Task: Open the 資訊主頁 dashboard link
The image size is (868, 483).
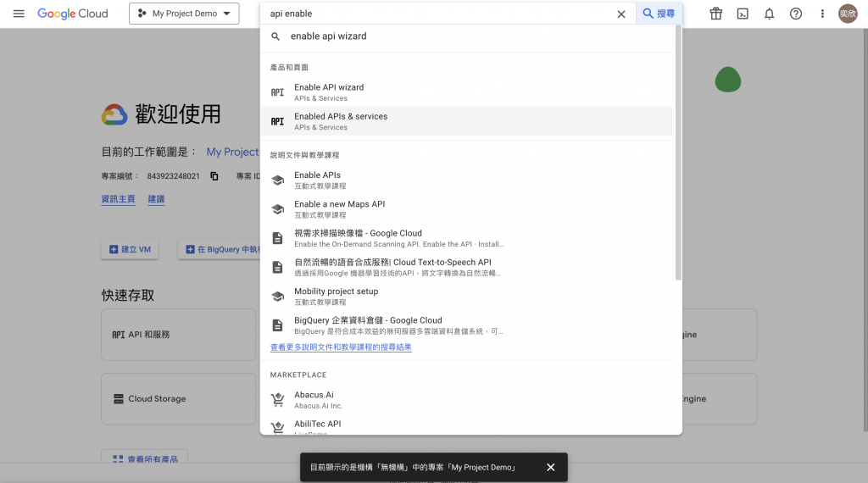Action: tap(118, 198)
